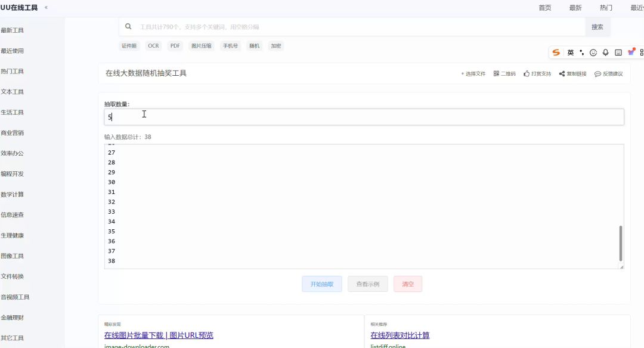Screen dimensions: 644x348
Task: Open the IME emoji smiley icon
Action: tap(593, 53)
